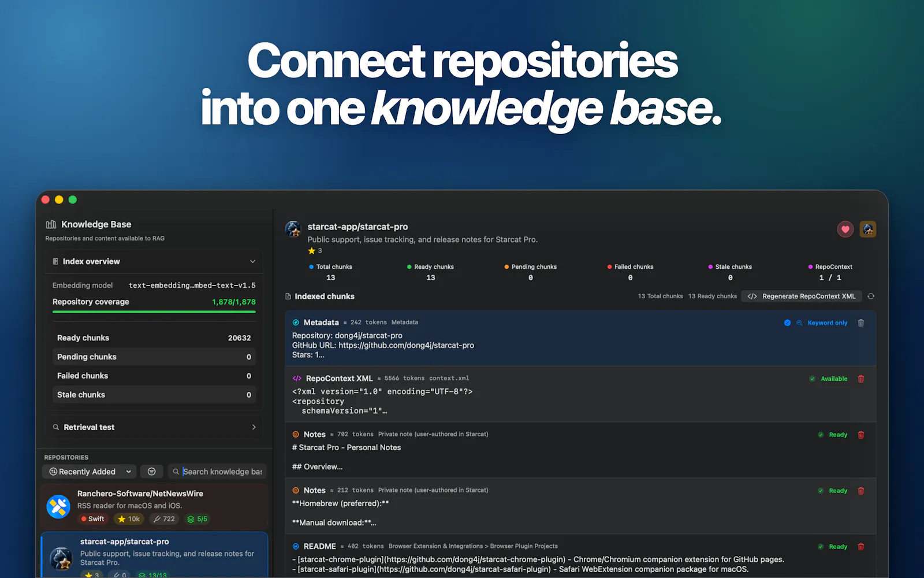Click the Keyword only label
Image resolution: width=924 pixels, height=578 pixels.
click(x=828, y=323)
